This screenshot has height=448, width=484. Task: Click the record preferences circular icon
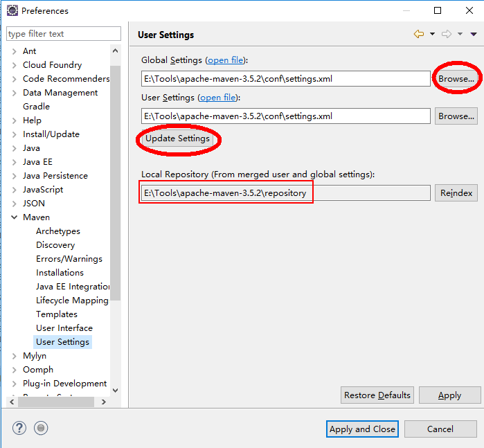click(41, 428)
